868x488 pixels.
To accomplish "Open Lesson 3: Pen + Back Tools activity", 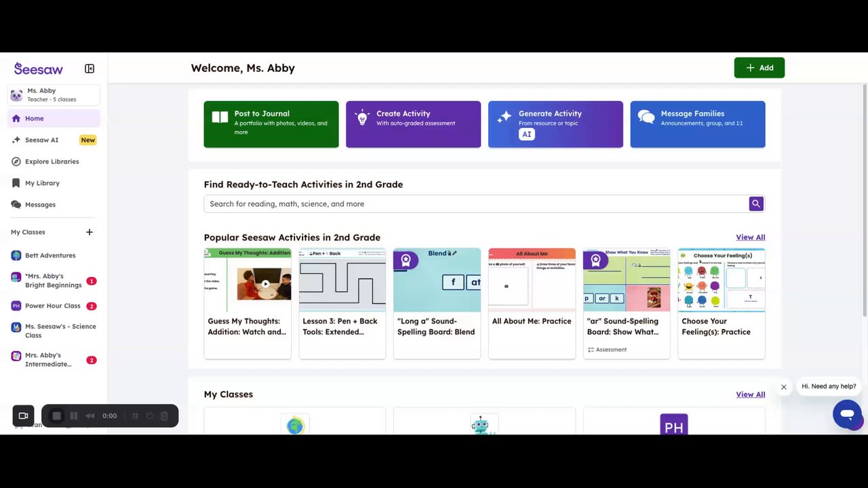I will click(342, 303).
